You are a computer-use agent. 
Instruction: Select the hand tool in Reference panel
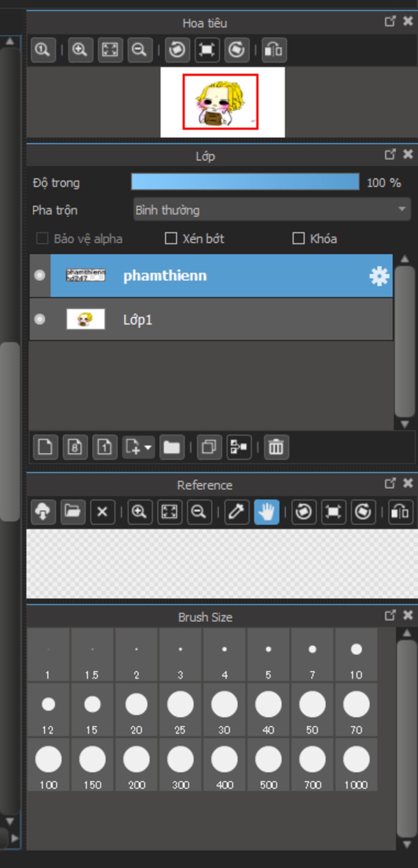pyautogui.click(x=267, y=512)
